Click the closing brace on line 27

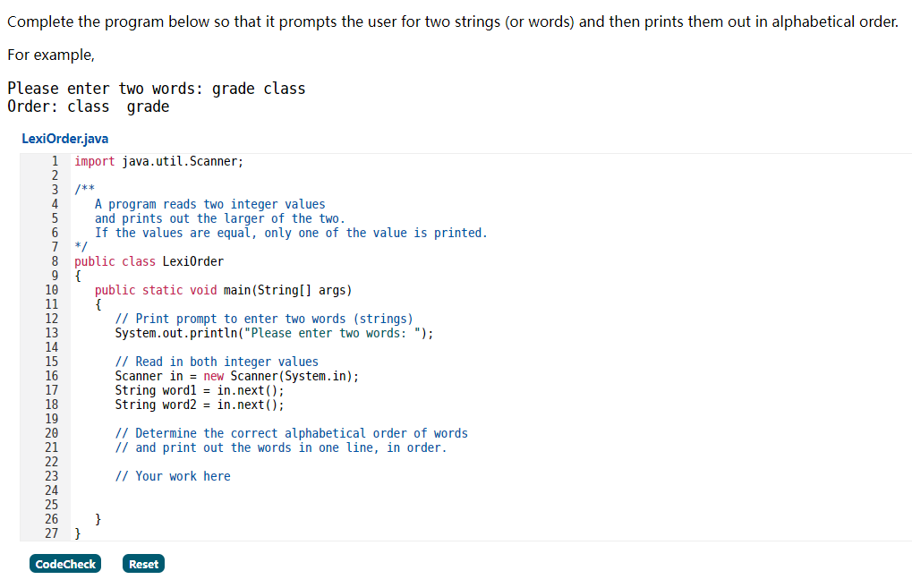click(x=77, y=533)
